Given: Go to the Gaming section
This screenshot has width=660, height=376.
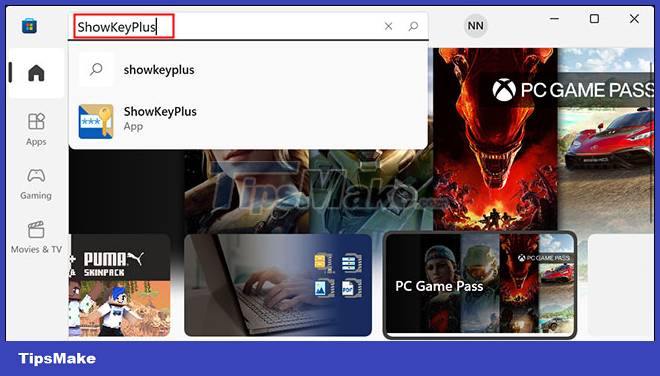Looking at the screenshot, I should (36, 184).
